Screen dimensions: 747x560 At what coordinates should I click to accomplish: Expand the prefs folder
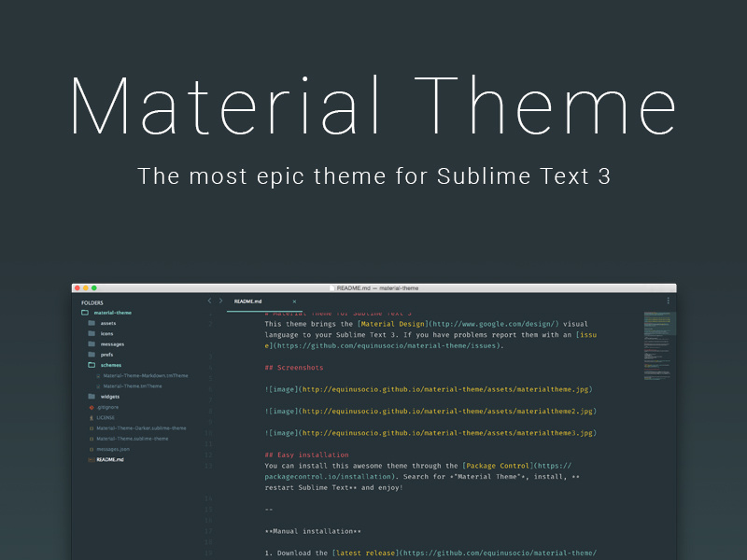click(101, 355)
